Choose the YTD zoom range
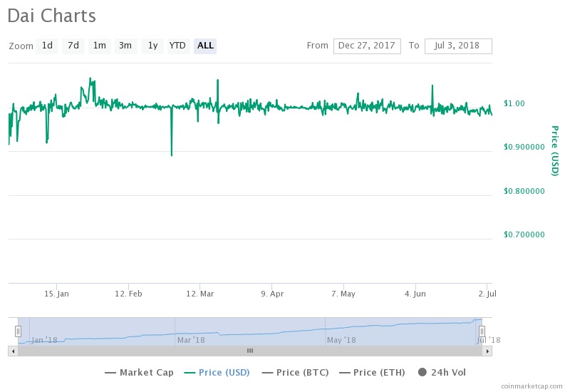Image resolution: width=570 pixels, height=392 pixels. click(x=177, y=46)
